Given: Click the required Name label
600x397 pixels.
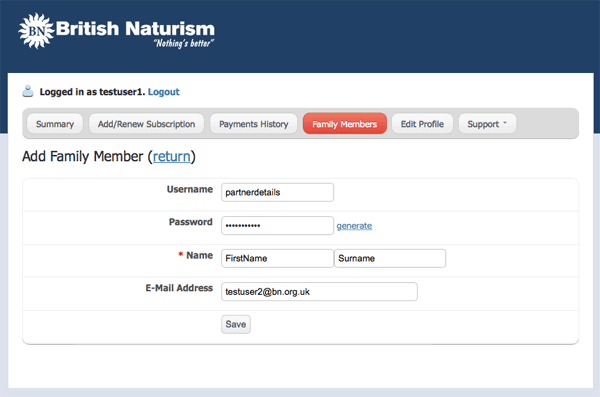Looking at the screenshot, I should [x=196, y=255].
